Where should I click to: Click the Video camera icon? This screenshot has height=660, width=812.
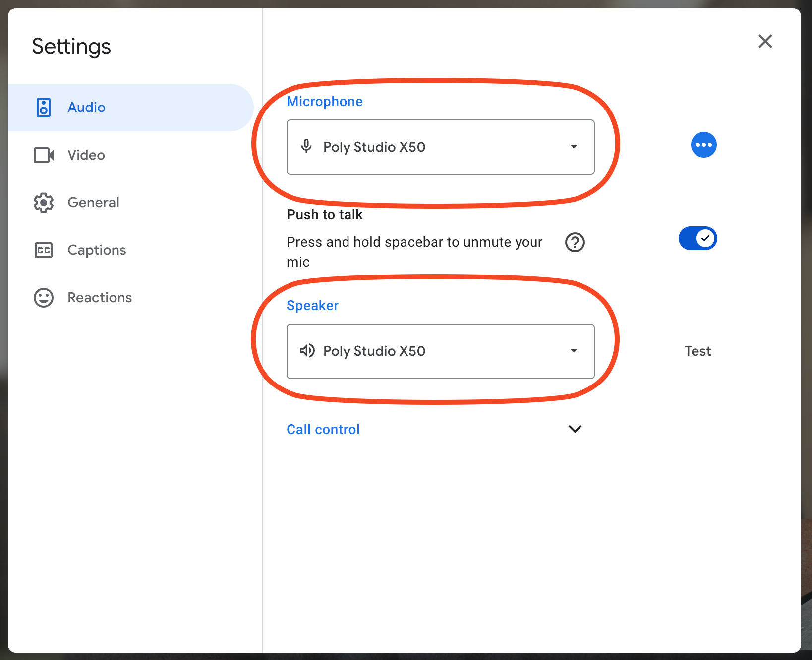pos(44,155)
